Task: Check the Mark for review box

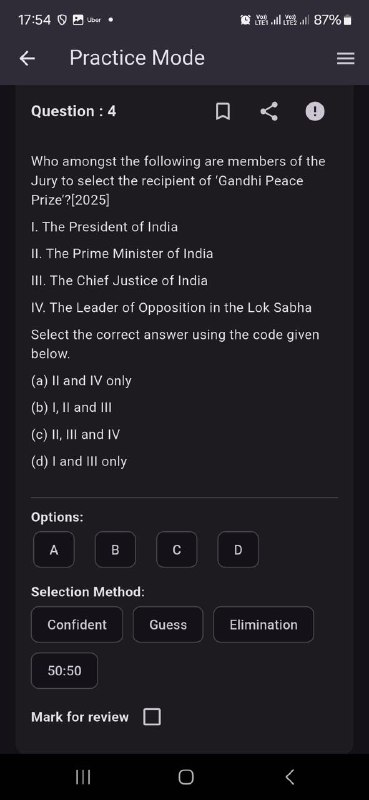Action: pyautogui.click(x=152, y=717)
